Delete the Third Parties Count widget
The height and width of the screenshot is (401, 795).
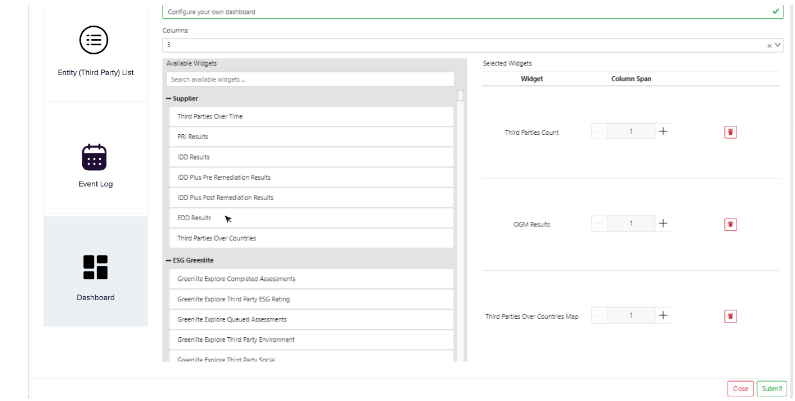730,132
